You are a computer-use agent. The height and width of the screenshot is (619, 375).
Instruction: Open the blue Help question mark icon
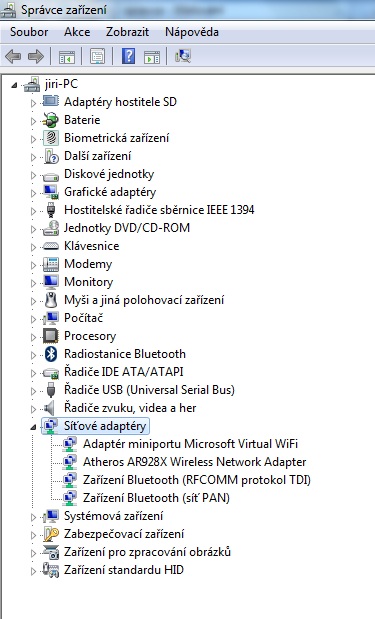click(x=129, y=56)
